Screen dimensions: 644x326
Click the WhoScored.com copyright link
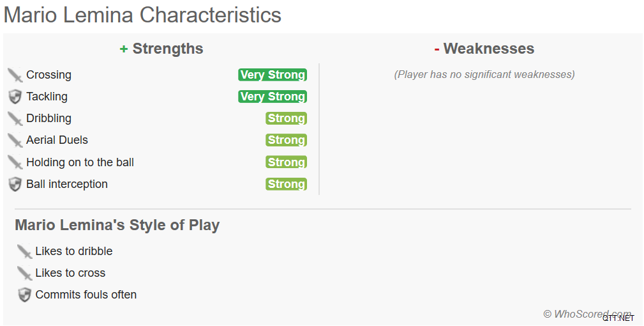click(x=587, y=314)
